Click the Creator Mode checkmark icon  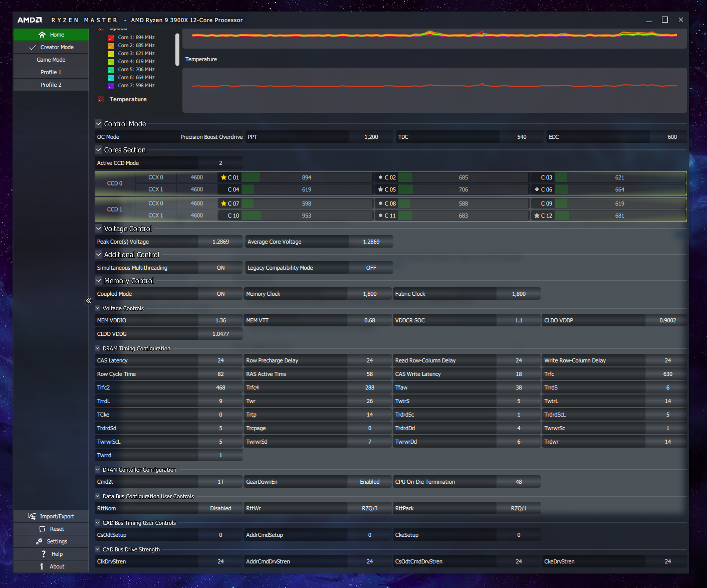[x=33, y=47]
